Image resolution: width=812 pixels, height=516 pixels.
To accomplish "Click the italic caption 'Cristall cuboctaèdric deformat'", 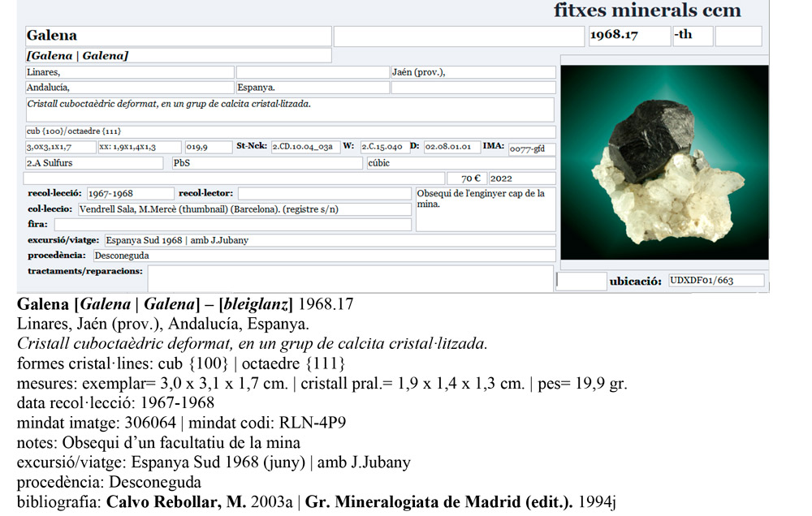I will (x=253, y=344).
